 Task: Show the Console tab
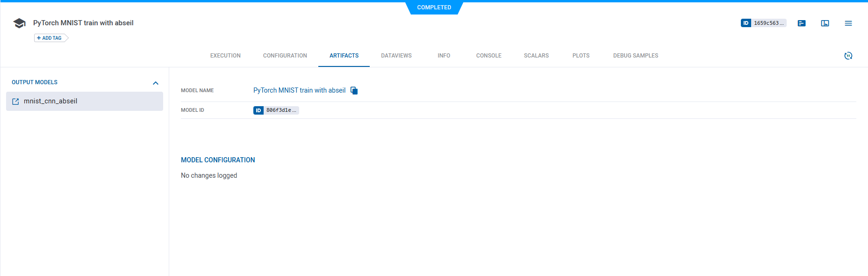[x=488, y=56]
